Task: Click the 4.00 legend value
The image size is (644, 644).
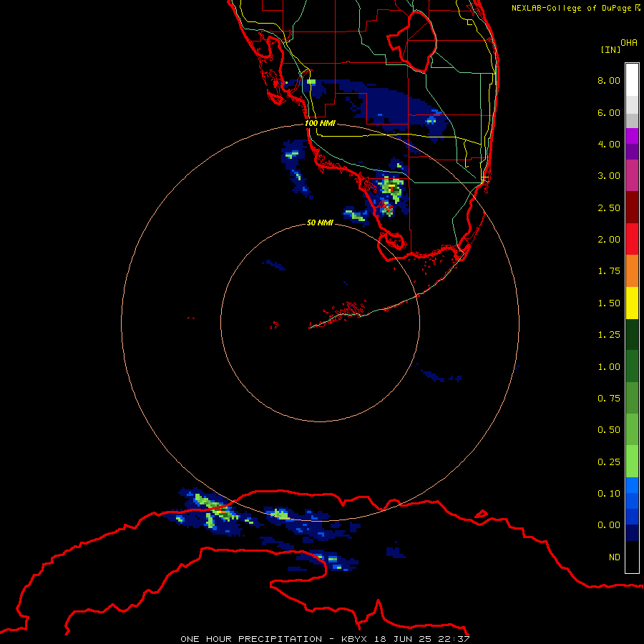Action: (x=609, y=144)
